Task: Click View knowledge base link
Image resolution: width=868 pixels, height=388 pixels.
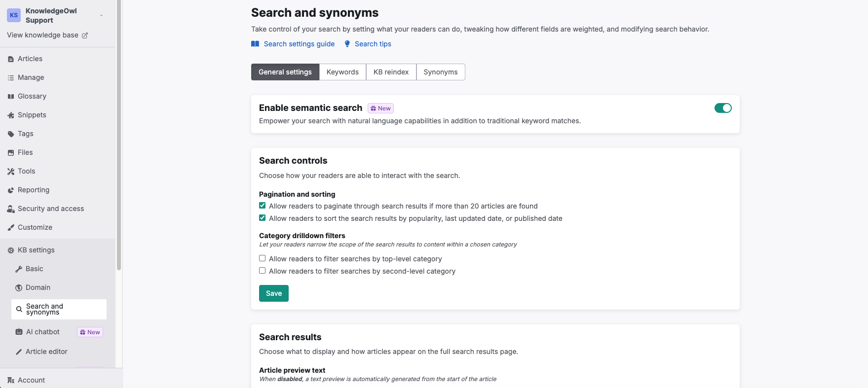Action: coord(42,35)
